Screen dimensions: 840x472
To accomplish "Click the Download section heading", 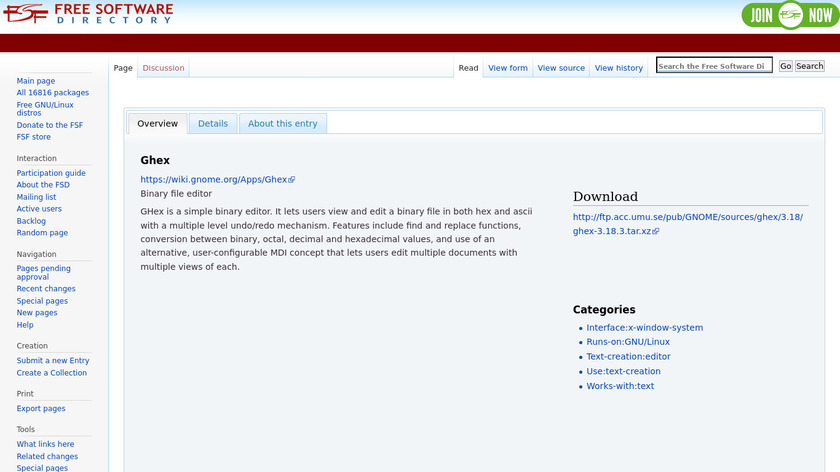I will coord(605,197).
